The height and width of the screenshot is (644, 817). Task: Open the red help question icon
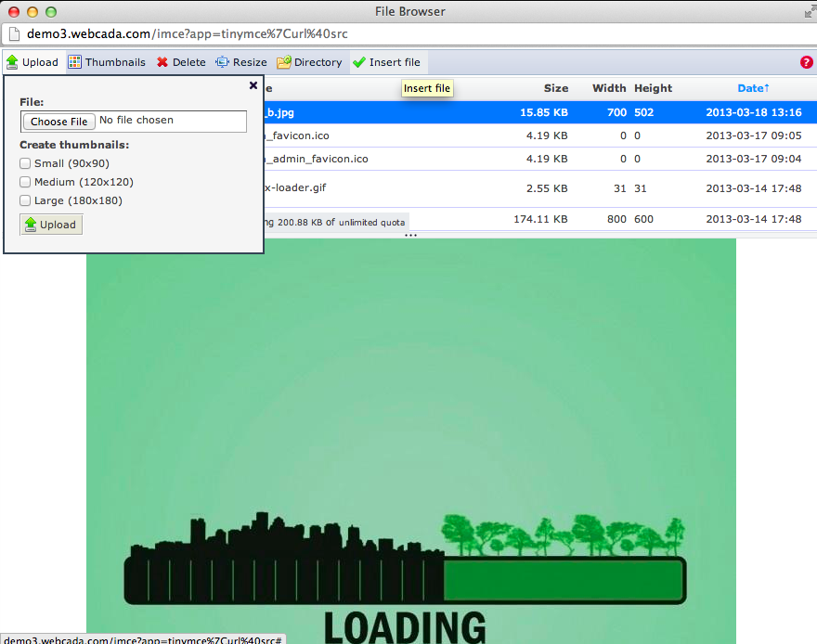point(806,62)
